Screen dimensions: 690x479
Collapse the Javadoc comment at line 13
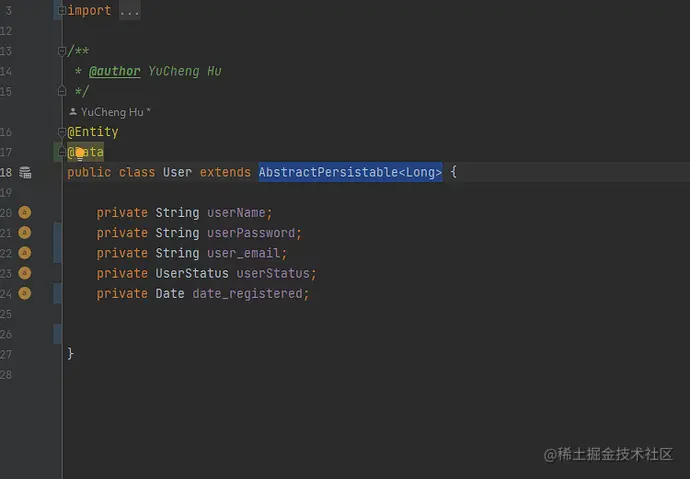[x=62, y=51]
